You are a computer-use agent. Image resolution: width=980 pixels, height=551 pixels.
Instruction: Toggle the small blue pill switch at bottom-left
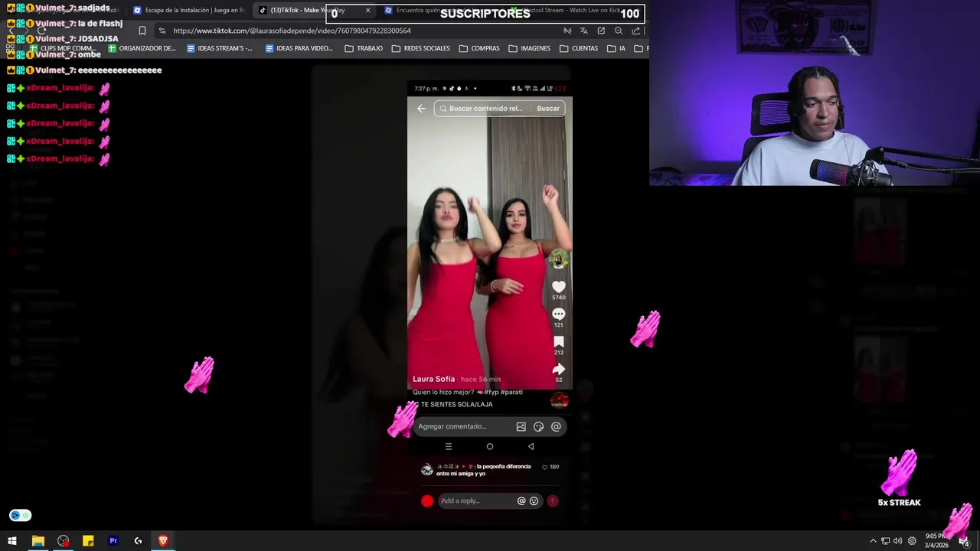pyautogui.click(x=20, y=515)
